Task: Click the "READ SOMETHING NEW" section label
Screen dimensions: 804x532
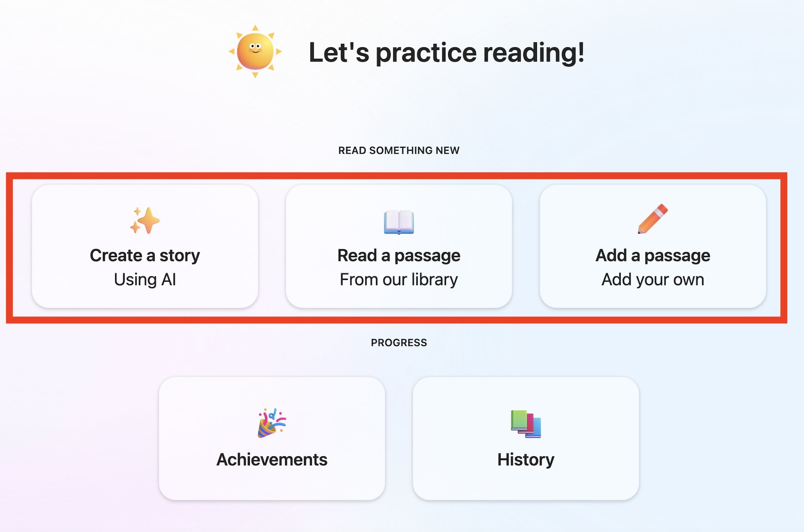Action: pyautogui.click(x=399, y=151)
